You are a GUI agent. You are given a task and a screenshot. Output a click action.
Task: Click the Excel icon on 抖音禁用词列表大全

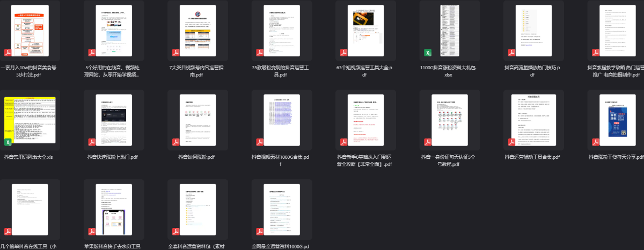pyautogui.click(x=8, y=142)
